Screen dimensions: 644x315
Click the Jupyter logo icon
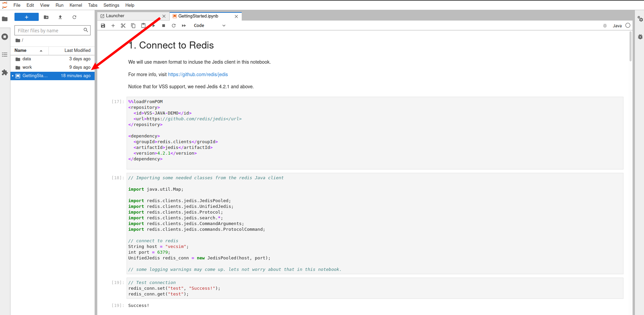(5, 5)
